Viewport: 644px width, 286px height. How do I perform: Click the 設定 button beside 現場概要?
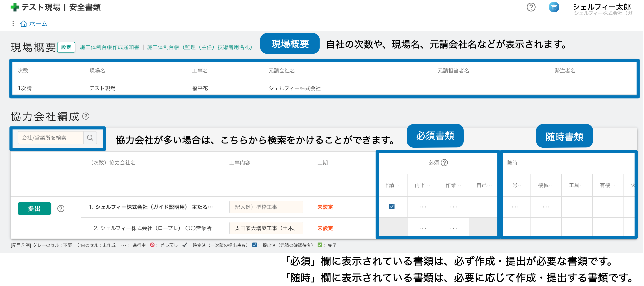coord(66,47)
